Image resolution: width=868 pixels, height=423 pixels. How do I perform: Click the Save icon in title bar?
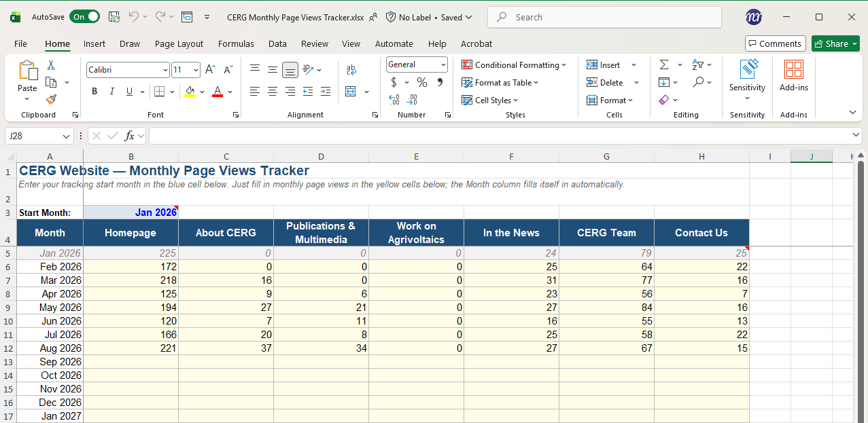(x=114, y=17)
